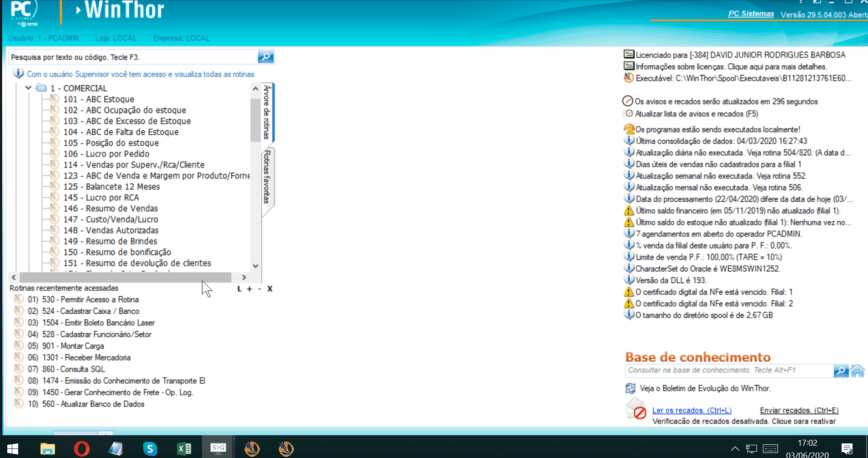
Task: Click the first WinThor icon in the taskbar
Action: tap(252, 449)
